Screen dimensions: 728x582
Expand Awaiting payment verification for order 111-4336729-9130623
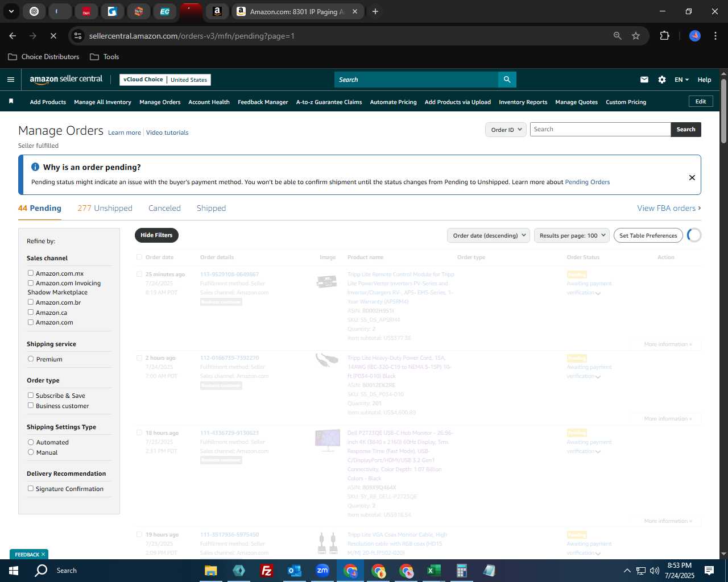(x=598, y=452)
